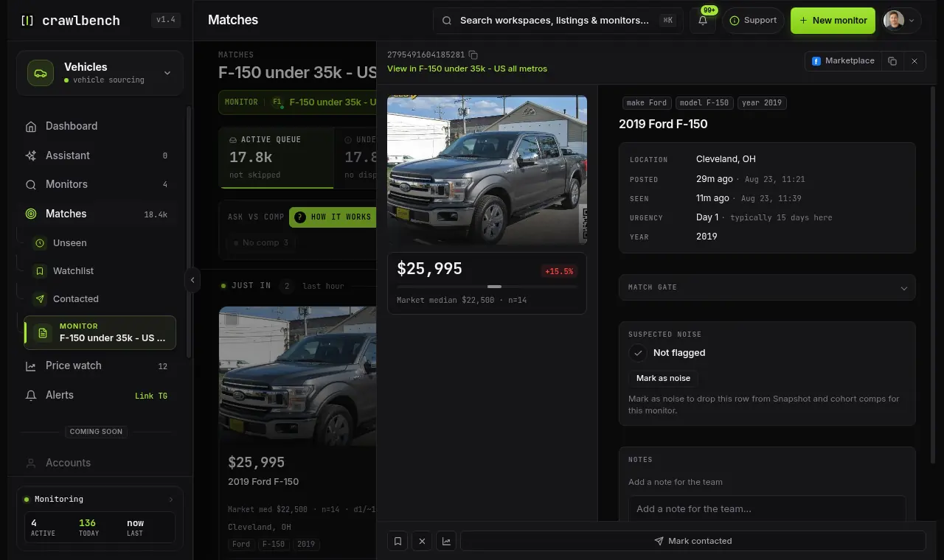Open the price chart icon in bottom bar
Viewport: 944px width, 560px height.
(x=446, y=541)
